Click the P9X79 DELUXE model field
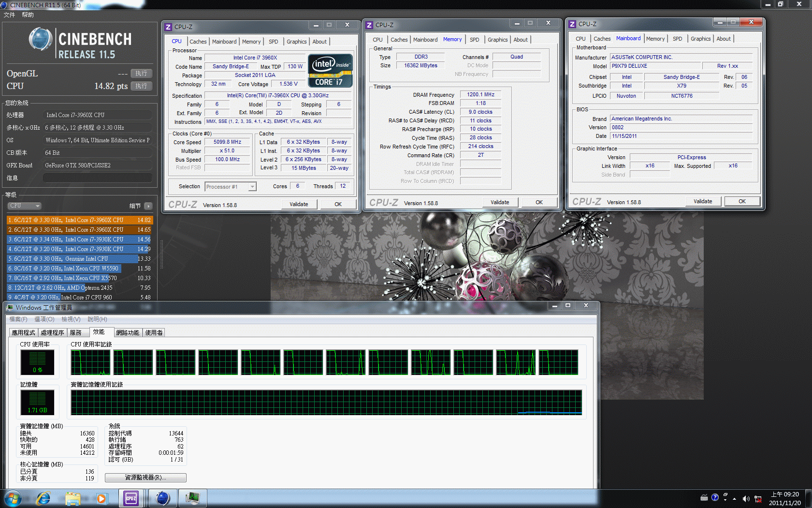This screenshot has height=508, width=812. click(655, 66)
